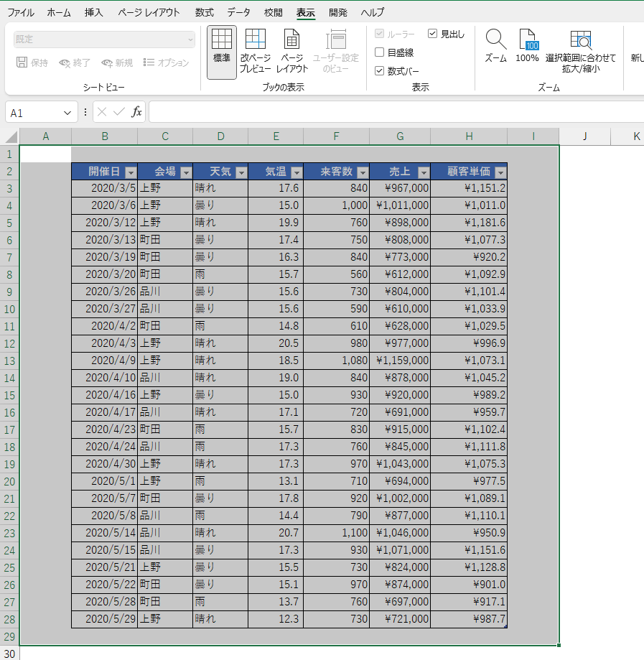This screenshot has height=660, width=644.
Task: Toggle the Headings (見出し) checkbox
Action: (432, 34)
